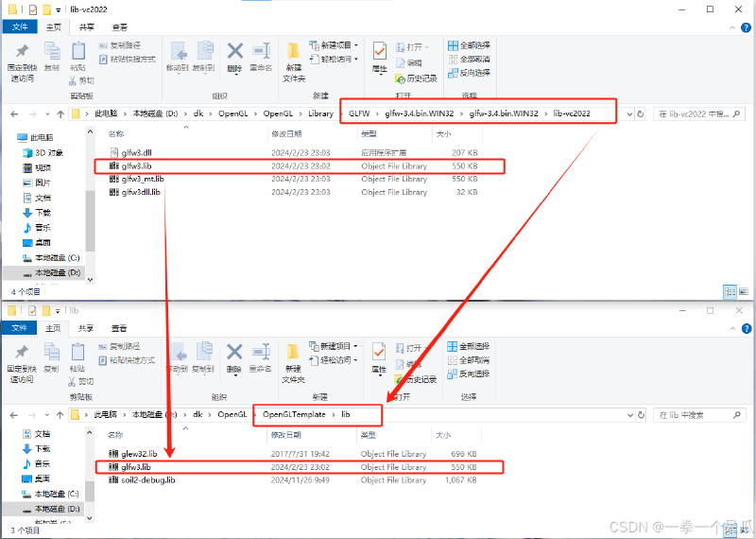Collapse the ribbon chevron in lib window
756x539 pixels.
pyautogui.click(x=731, y=329)
